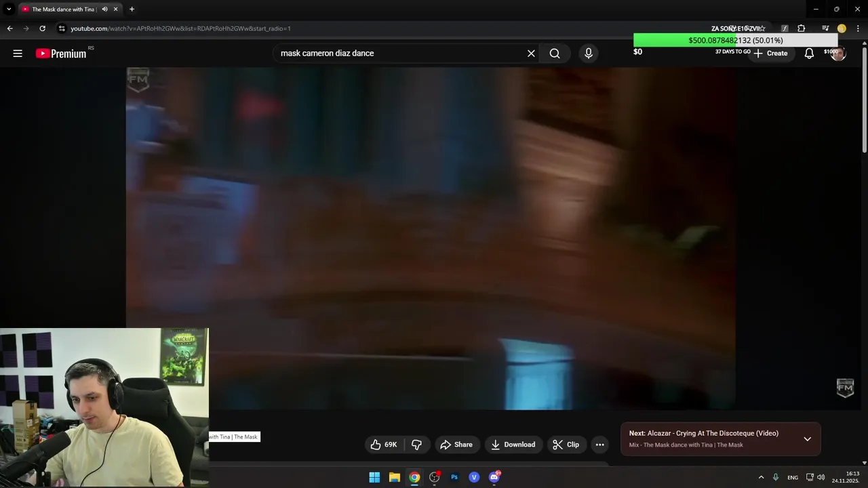Viewport: 868px width, 488px height.
Task: Open Chrome profile avatar
Action: tap(842, 28)
